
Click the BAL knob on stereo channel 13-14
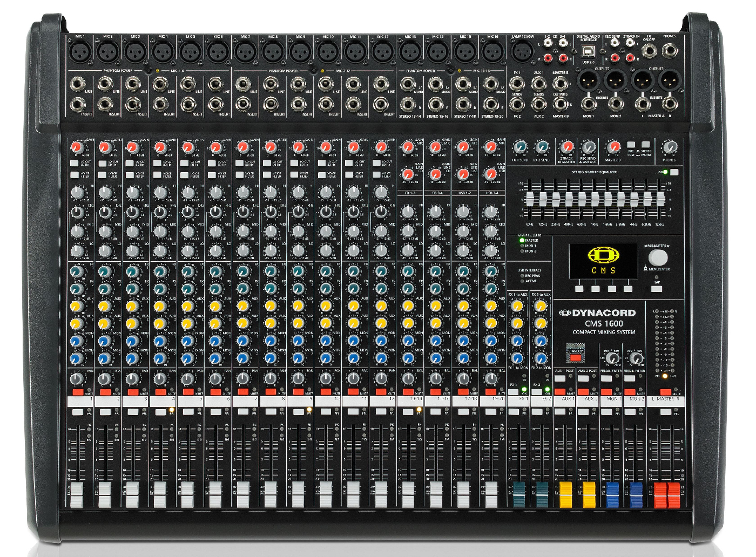tap(408, 378)
